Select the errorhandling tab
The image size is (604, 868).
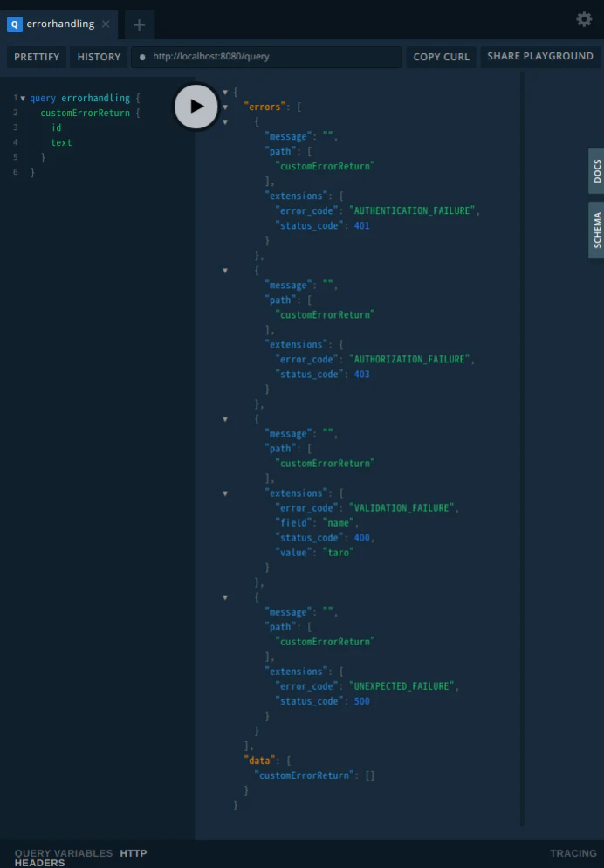tap(58, 24)
